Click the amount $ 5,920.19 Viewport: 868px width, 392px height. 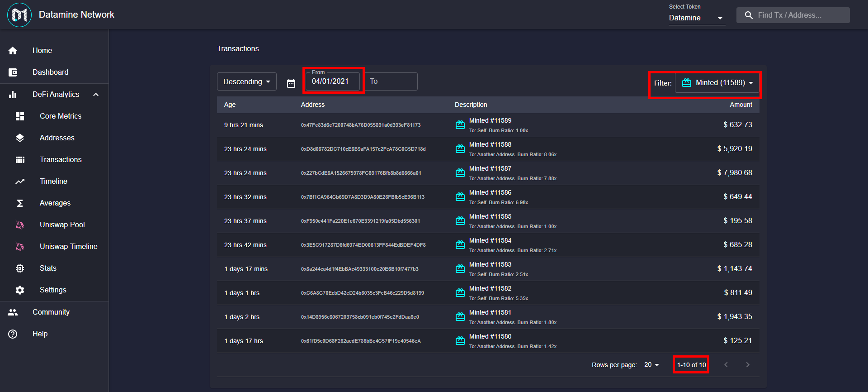735,149
